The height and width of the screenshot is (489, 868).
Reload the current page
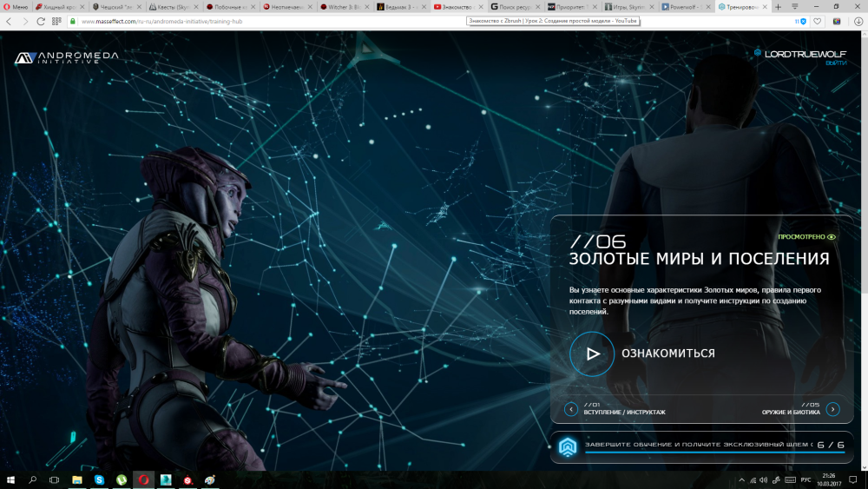41,21
